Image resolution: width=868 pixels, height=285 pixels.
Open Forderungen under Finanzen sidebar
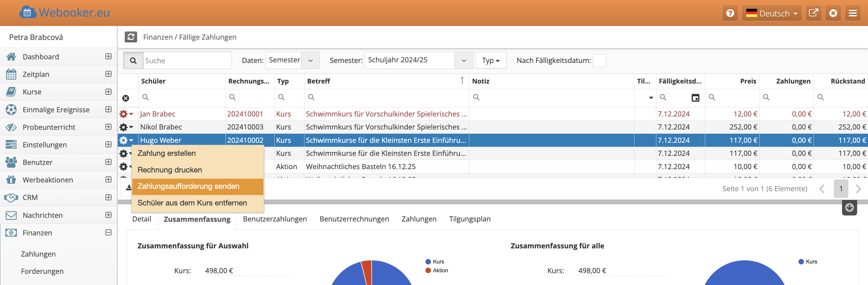point(42,271)
